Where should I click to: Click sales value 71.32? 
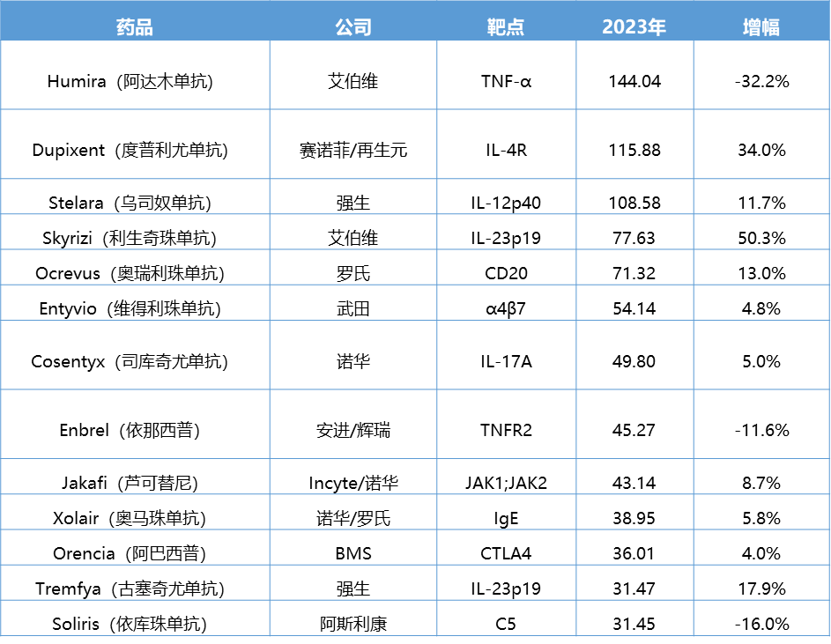(634, 273)
